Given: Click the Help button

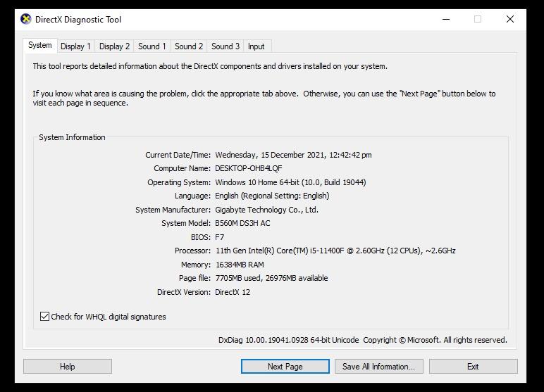Looking at the screenshot, I should [x=68, y=367].
